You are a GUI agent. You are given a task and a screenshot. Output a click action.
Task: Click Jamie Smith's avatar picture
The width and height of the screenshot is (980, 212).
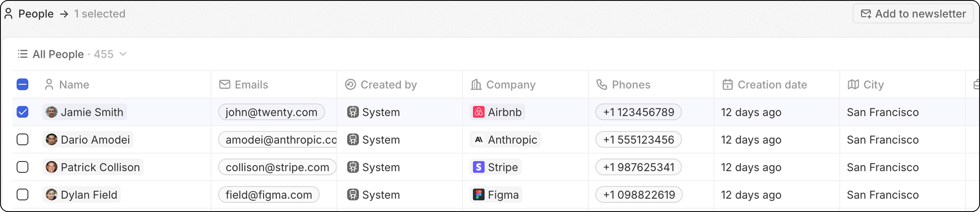pyautogui.click(x=51, y=112)
